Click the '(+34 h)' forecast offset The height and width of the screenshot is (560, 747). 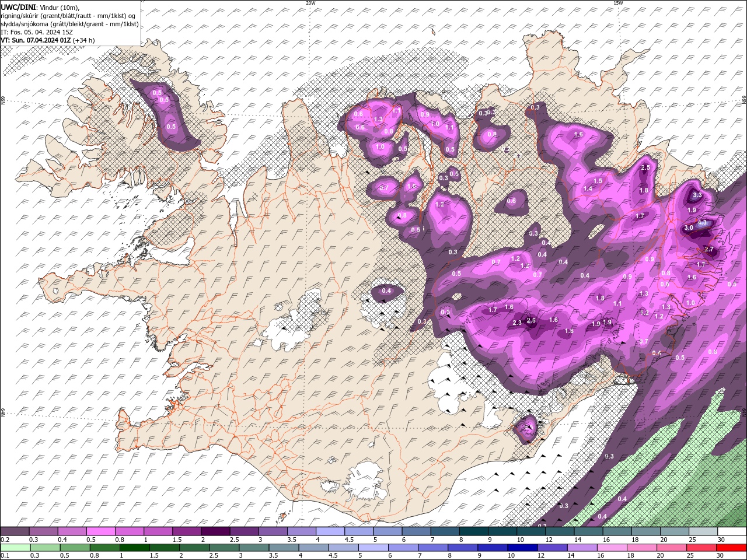pos(84,40)
